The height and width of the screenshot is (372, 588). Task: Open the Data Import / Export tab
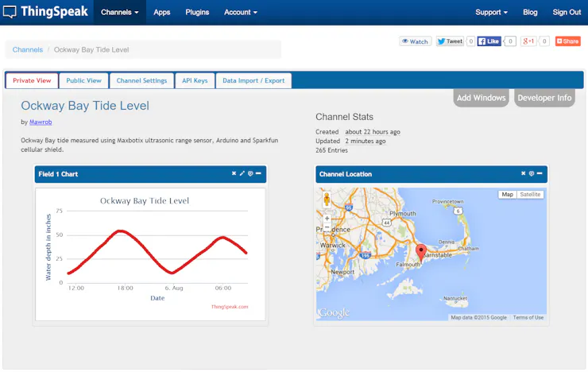[x=253, y=80]
